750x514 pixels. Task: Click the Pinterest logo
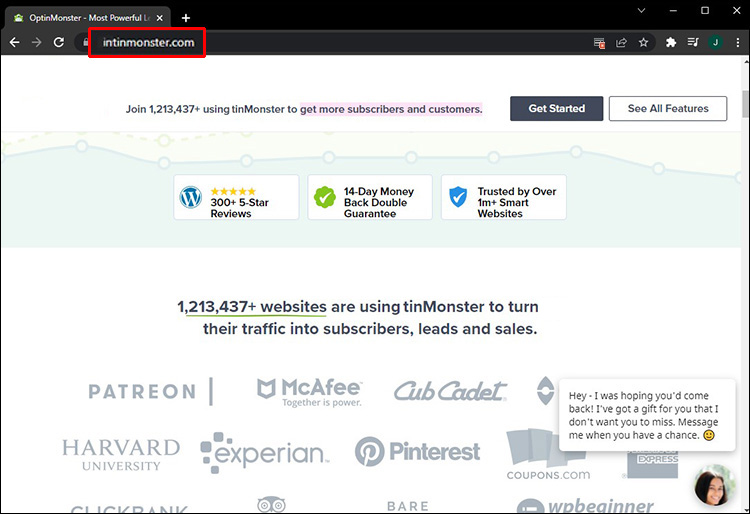[417, 451]
